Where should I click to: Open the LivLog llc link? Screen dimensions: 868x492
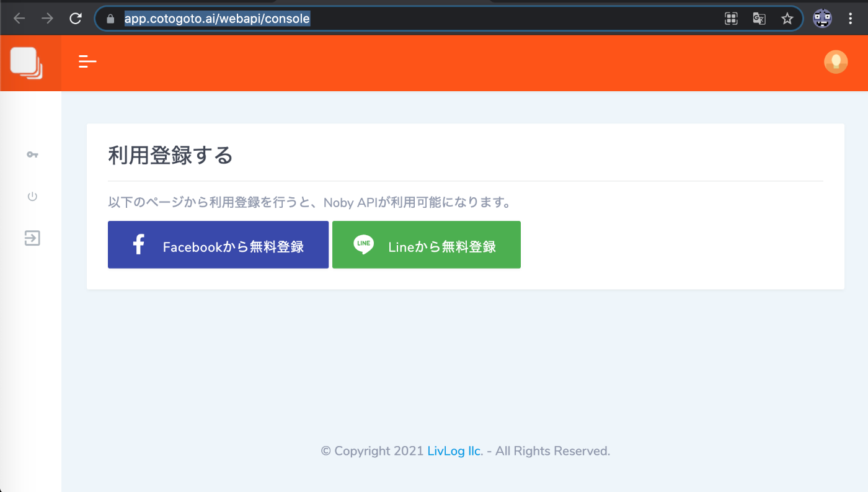click(x=454, y=451)
